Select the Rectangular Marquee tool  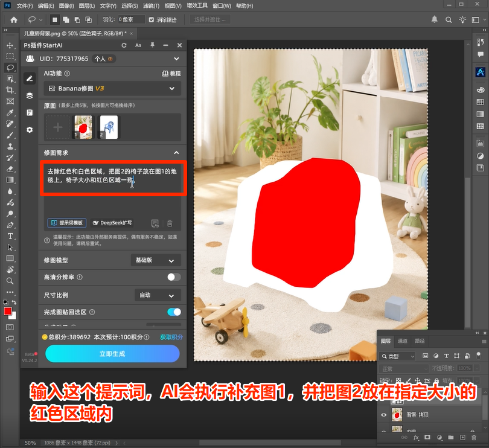coord(10,56)
